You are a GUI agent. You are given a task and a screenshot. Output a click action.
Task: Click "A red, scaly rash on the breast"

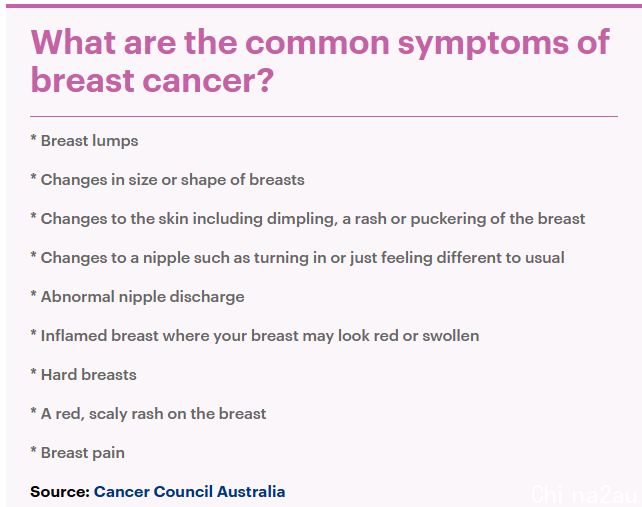pyautogui.click(x=154, y=414)
